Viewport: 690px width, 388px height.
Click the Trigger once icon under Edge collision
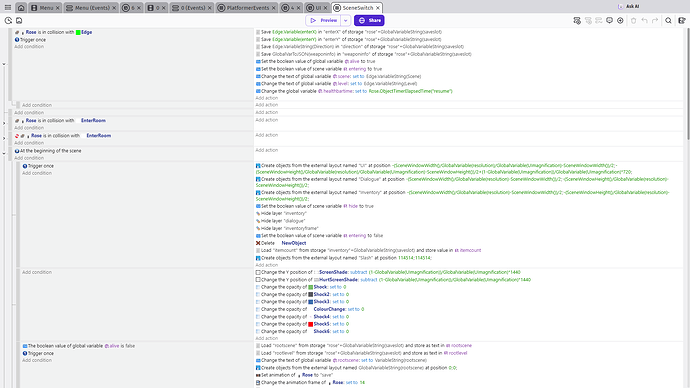click(17, 40)
